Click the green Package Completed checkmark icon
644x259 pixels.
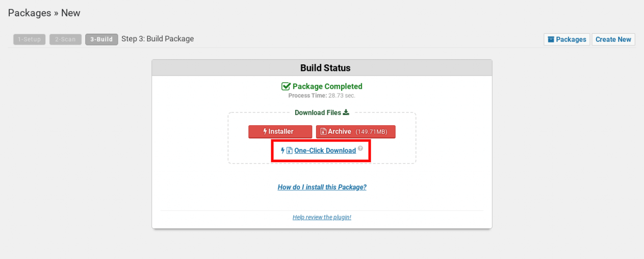point(286,86)
